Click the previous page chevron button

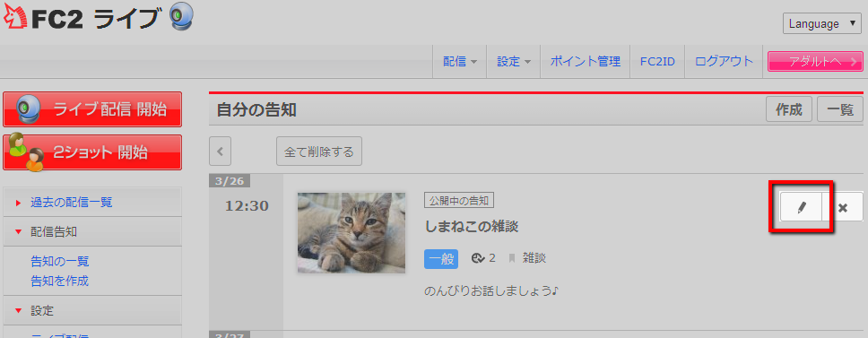(220, 151)
